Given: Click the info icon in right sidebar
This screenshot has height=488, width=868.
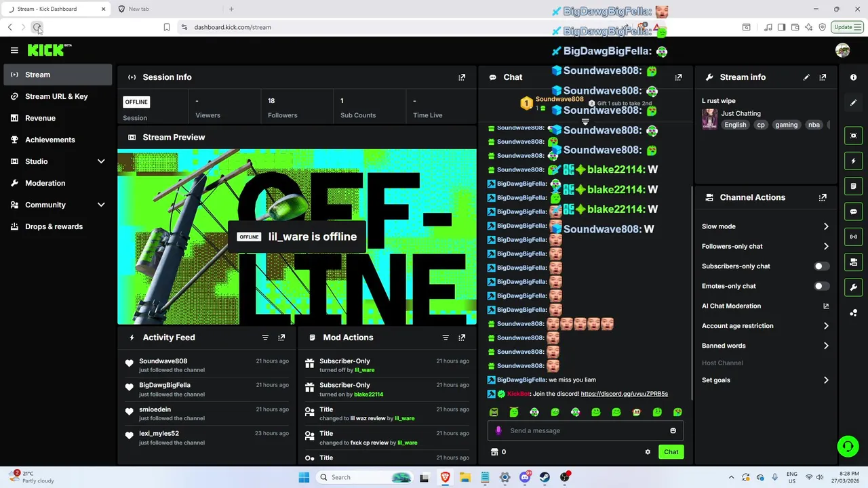Looking at the screenshot, I should pyautogui.click(x=854, y=77).
